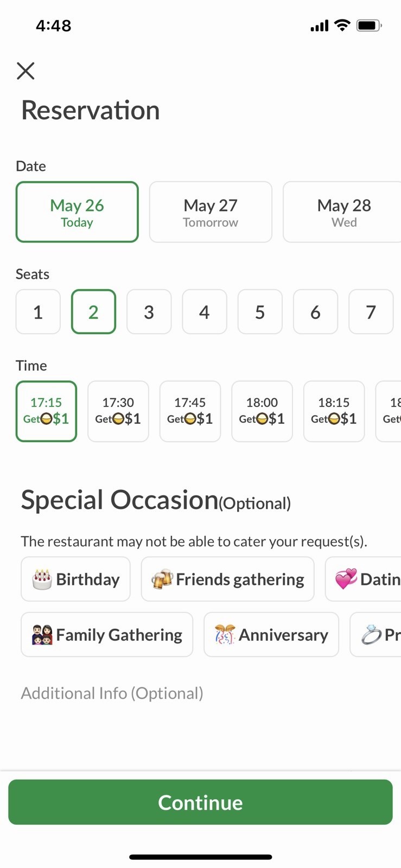The height and width of the screenshot is (868, 401).
Task: Select the currently chosen May 26 Today
Action: [77, 212]
